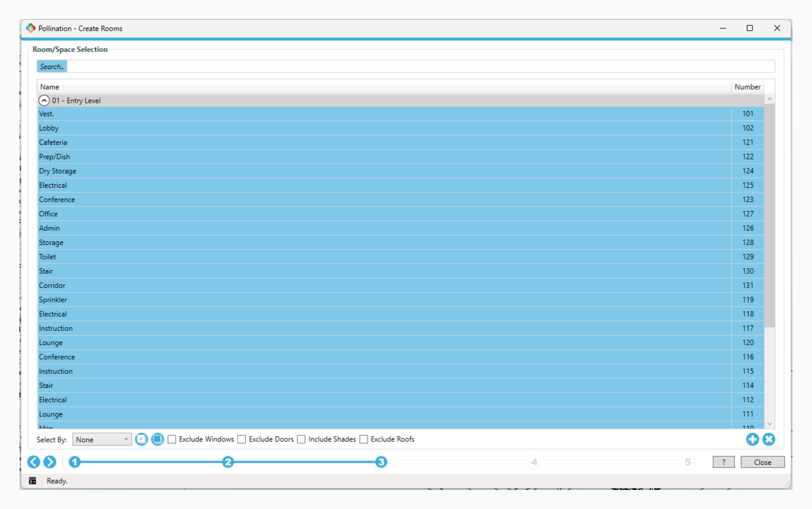Screen dimensions: 812x509
Task: Sort by the Number column header
Action: coord(747,87)
